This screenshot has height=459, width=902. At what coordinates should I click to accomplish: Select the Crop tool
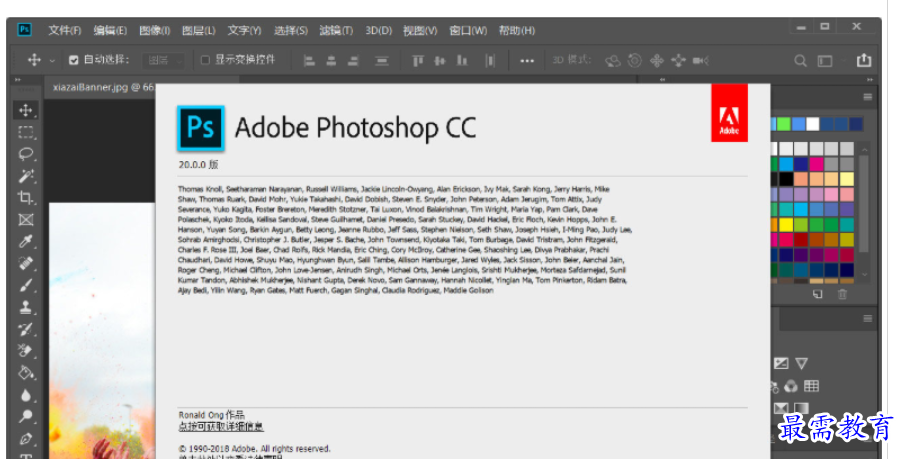pyautogui.click(x=26, y=198)
